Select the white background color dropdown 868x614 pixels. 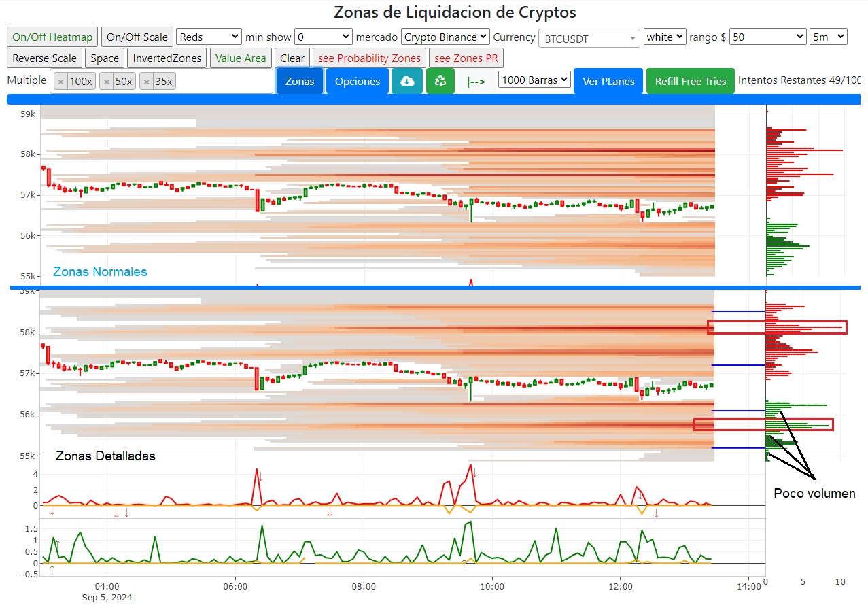tap(664, 37)
